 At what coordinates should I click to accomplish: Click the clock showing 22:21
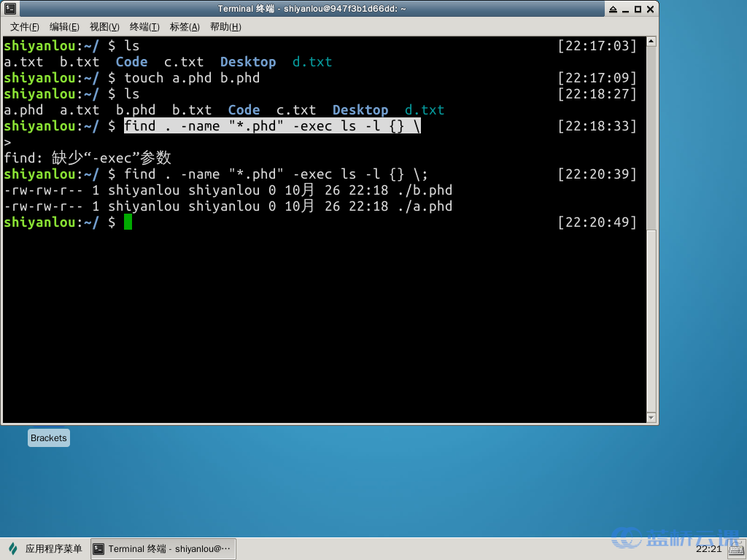[x=708, y=549]
